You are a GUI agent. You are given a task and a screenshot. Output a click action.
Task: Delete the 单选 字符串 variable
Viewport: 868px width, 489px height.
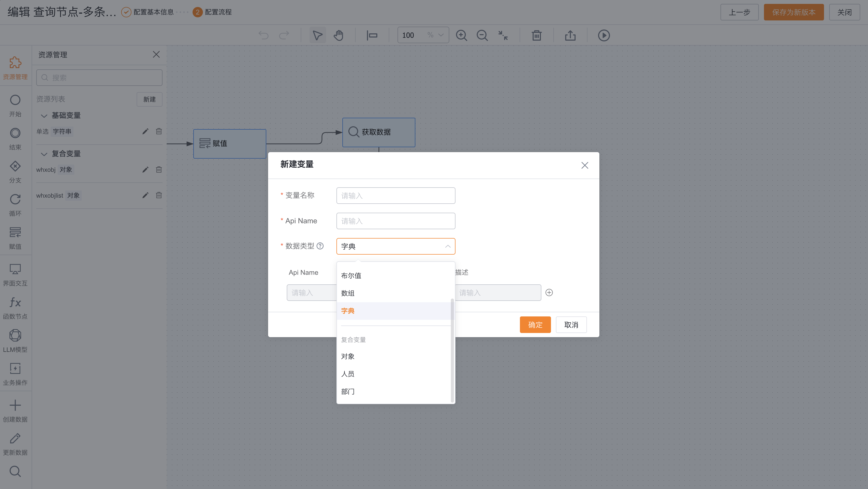pyautogui.click(x=159, y=131)
